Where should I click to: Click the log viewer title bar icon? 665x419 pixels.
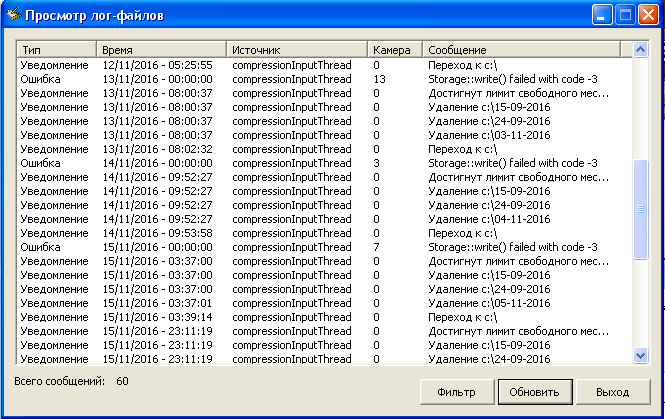(12, 15)
